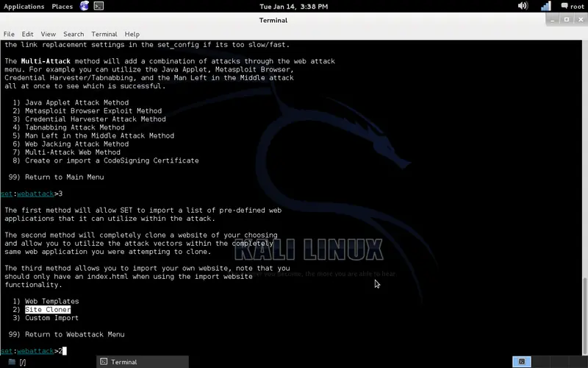The width and height of the screenshot is (588, 368).
Task: Click 'Create or import a CodeSigning Certificate'
Action: click(x=112, y=160)
